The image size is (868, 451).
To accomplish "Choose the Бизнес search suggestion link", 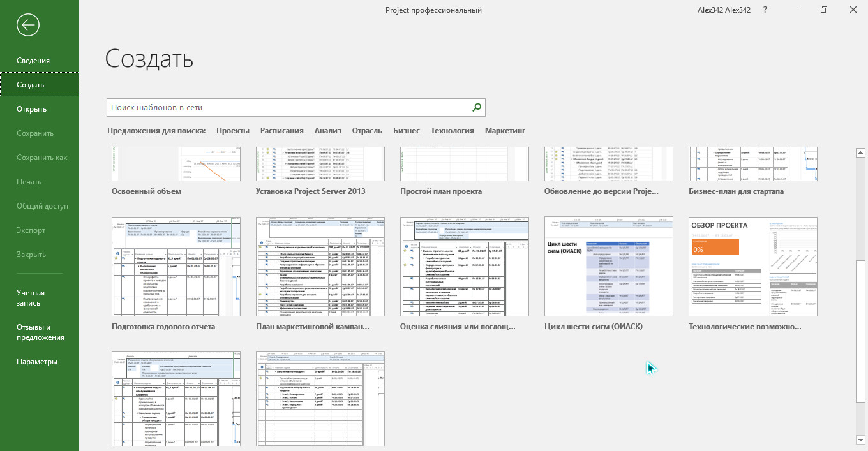I will (407, 131).
